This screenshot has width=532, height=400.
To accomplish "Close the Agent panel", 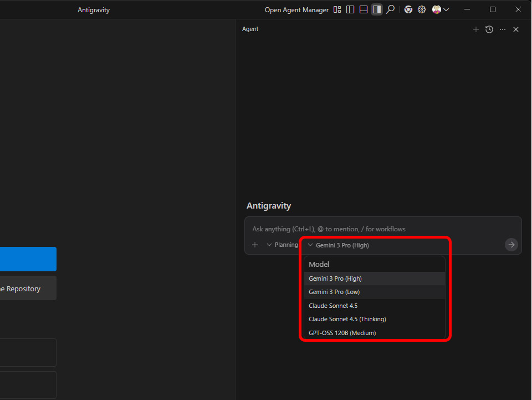I will [x=516, y=29].
